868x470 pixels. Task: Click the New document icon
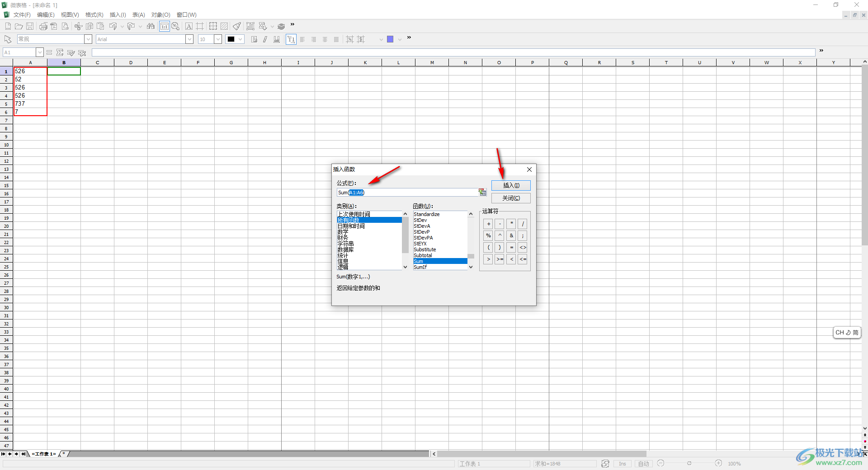8,26
